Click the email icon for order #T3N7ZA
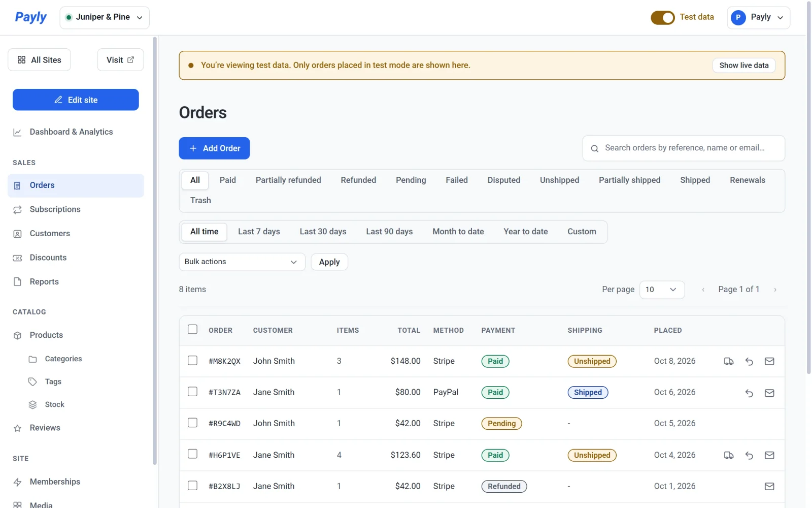 769,393
